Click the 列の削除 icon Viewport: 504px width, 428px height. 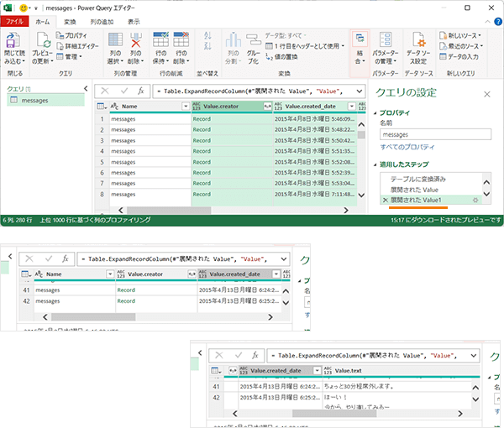coord(135,39)
